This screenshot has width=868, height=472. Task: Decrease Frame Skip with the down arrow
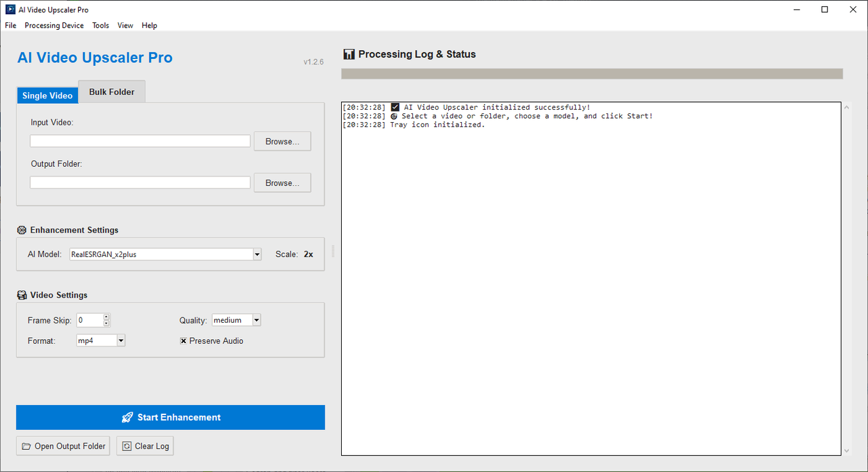(106, 323)
